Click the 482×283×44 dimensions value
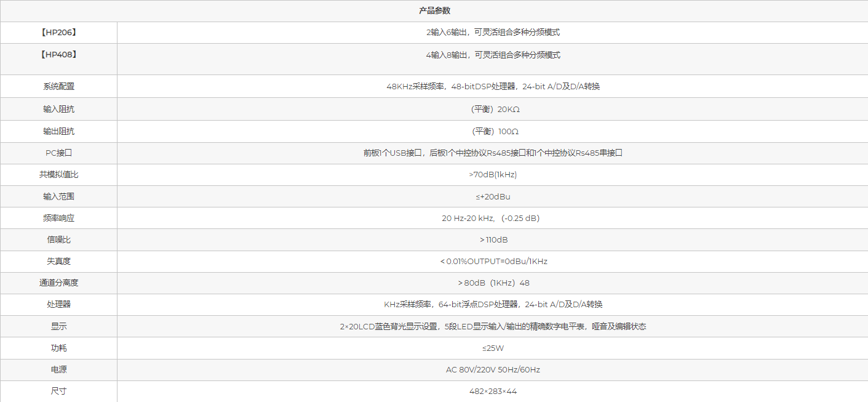The image size is (868, 402). [493, 392]
